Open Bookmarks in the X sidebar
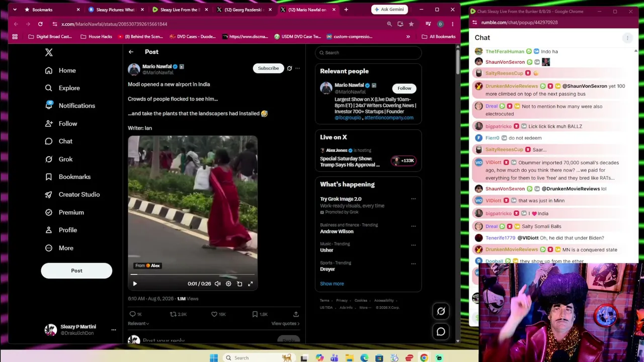644x362 pixels. [68, 176]
